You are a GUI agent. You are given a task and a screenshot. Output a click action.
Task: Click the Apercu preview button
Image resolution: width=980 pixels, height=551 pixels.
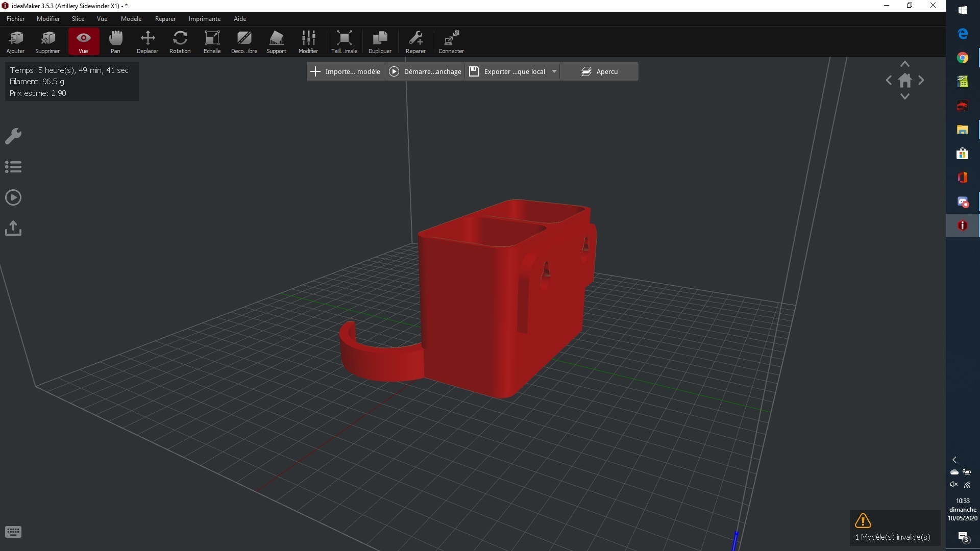point(599,71)
